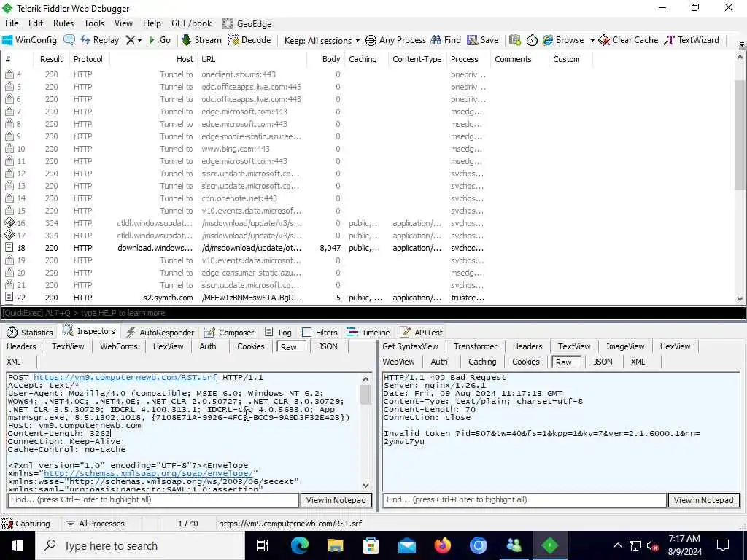Toggle the Filters tab checkbox
This screenshot has width=747, height=560.
tap(307, 332)
